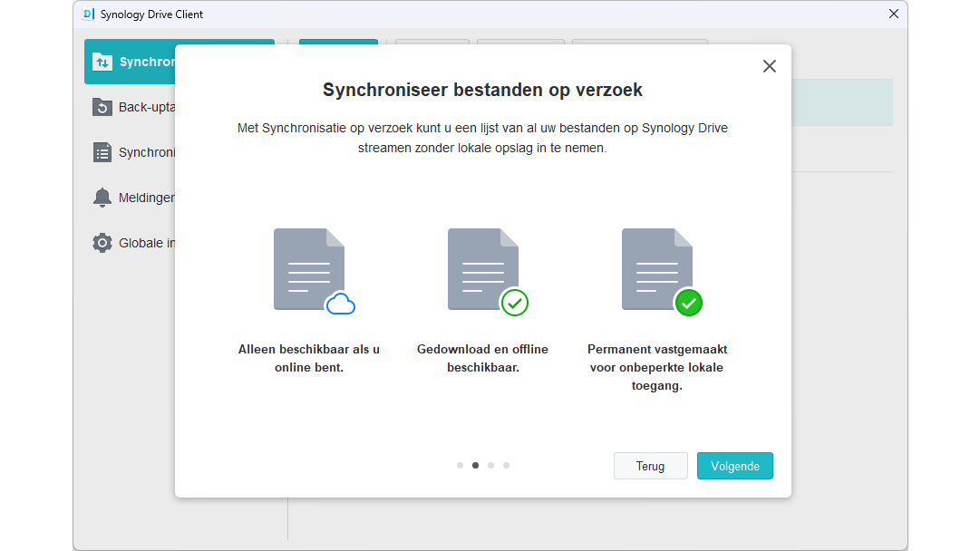Open Globale instellingen via the gear icon
980x551 pixels.
pos(102,242)
